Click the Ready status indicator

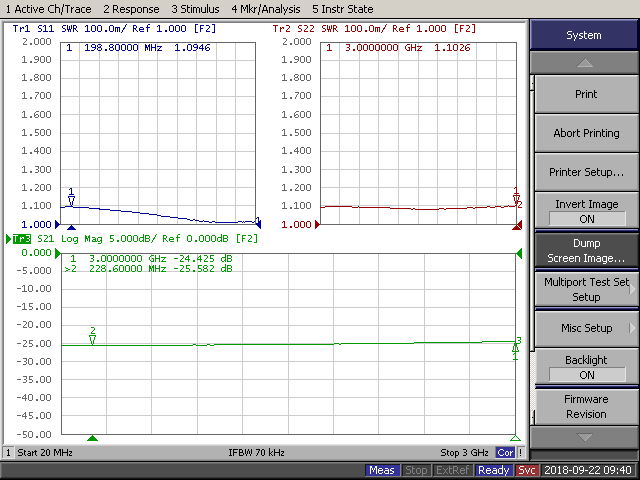[x=493, y=470]
